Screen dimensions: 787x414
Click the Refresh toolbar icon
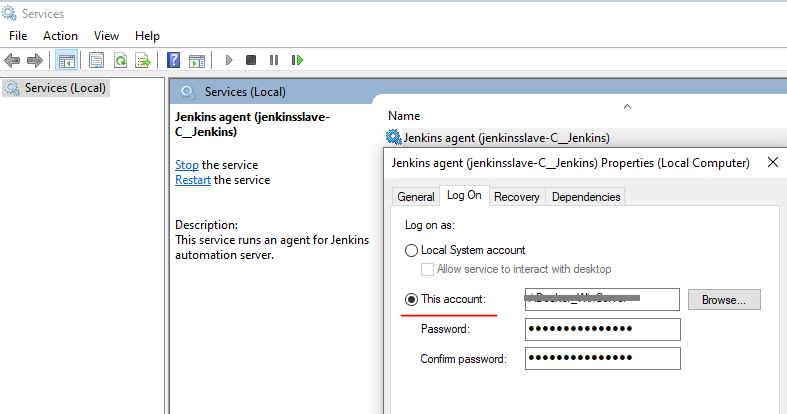[x=120, y=60]
